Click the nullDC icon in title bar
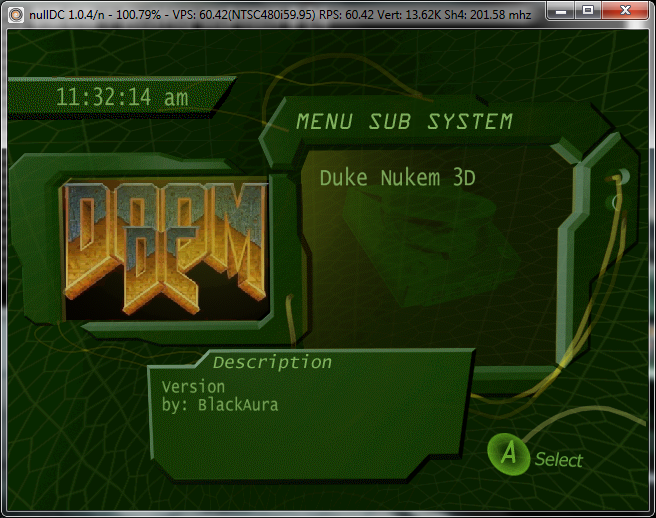Image resolution: width=656 pixels, height=518 pixels. pyautogui.click(x=16, y=15)
